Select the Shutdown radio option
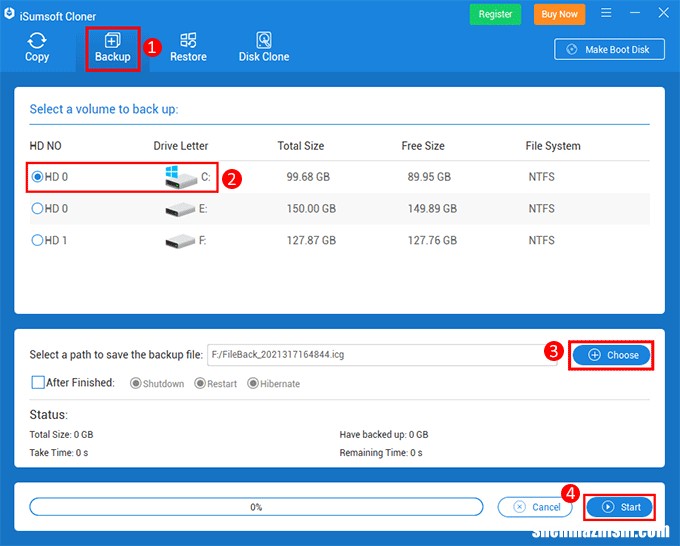 click(136, 383)
